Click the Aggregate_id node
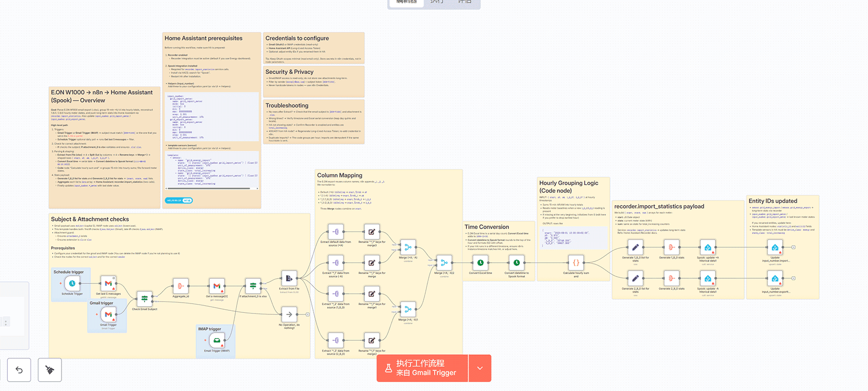Screen dimensions: 868x391 coord(180,285)
